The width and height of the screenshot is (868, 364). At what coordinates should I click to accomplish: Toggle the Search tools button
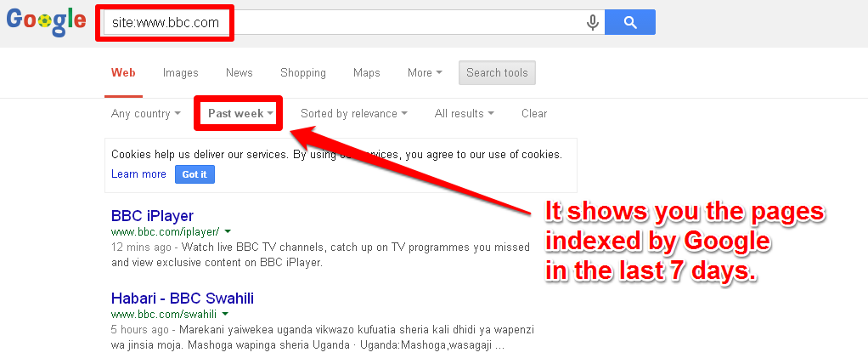[497, 72]
